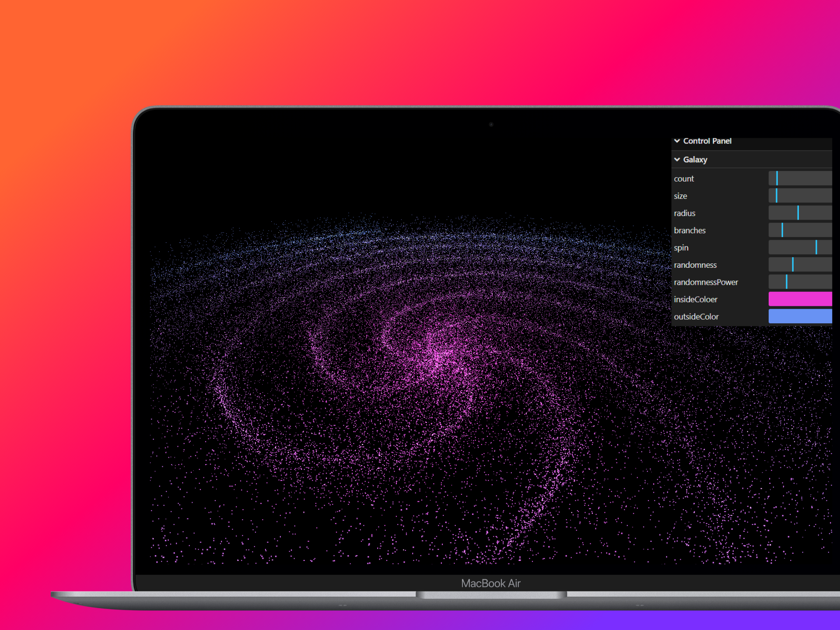This screenshot has height=630, width=840.
Task: Adjust the size slider
Action: (x=800, y=196)
